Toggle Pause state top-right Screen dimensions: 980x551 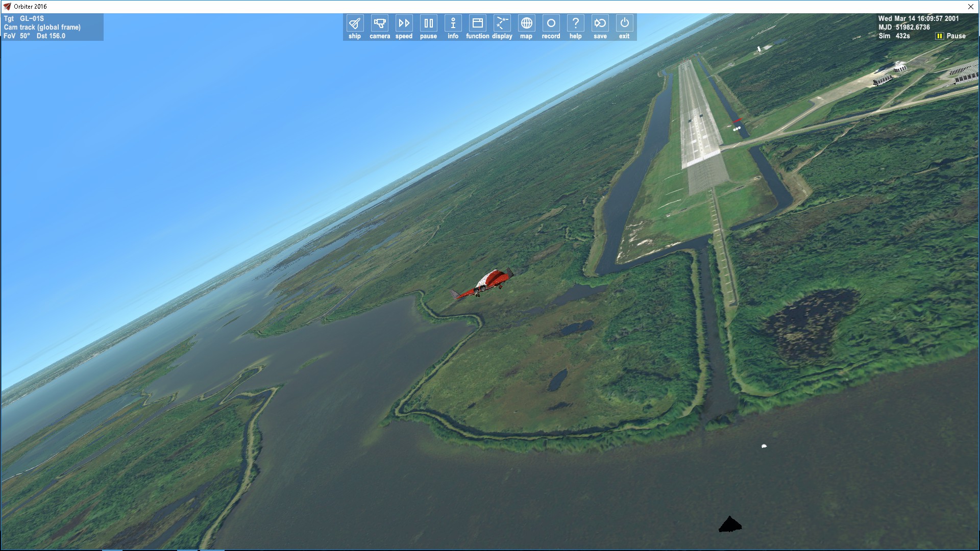tap(940, 36)
